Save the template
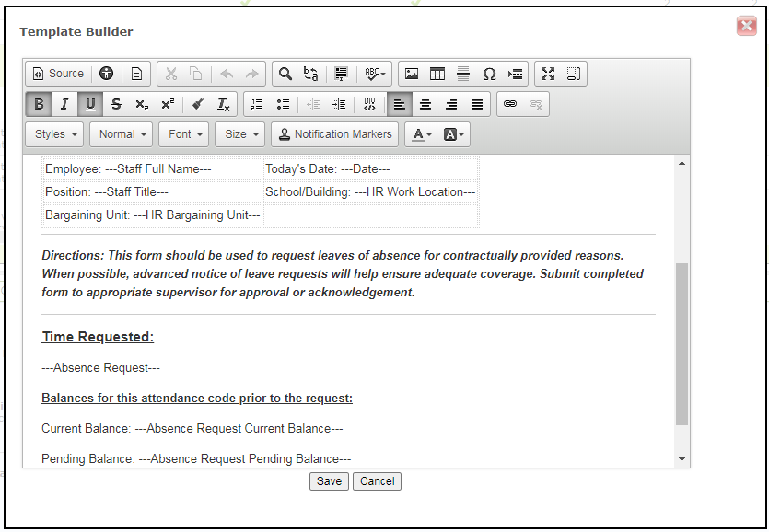 click(329, 480)
